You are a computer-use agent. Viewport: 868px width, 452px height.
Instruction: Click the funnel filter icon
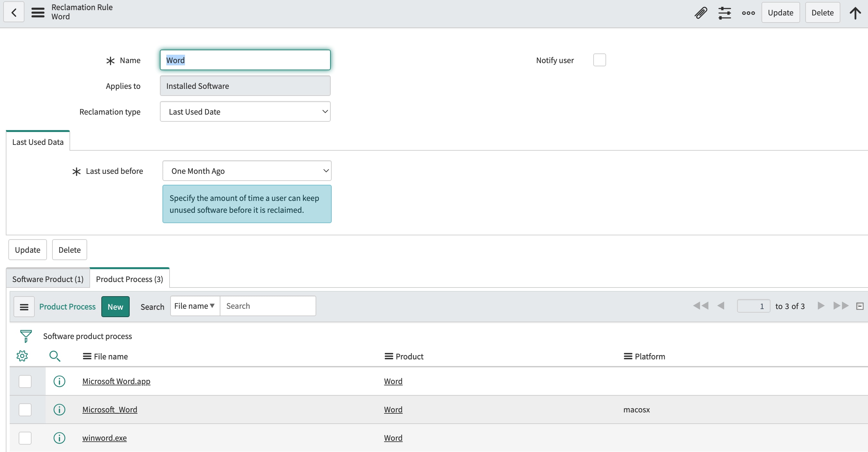[26, 336]
